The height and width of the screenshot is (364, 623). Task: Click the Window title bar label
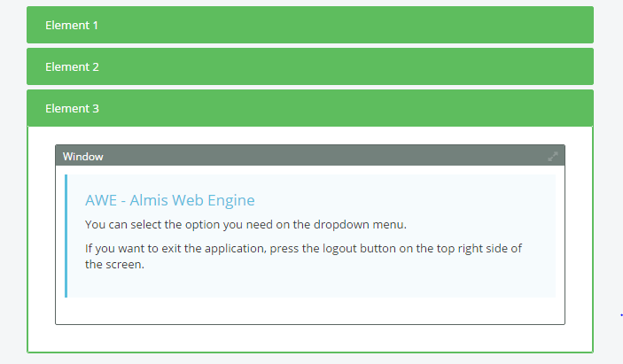pyautogui.click(x=83, y=157)
